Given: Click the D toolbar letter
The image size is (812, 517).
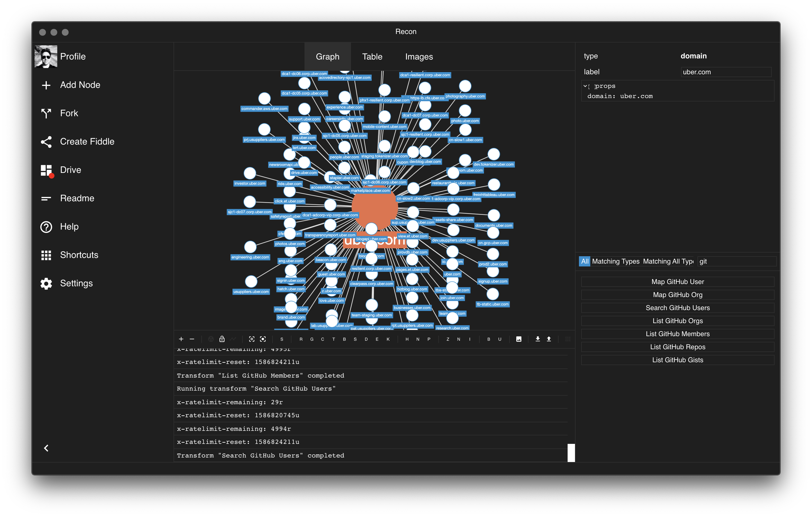Looking at the screenshot, I should 366,339.
